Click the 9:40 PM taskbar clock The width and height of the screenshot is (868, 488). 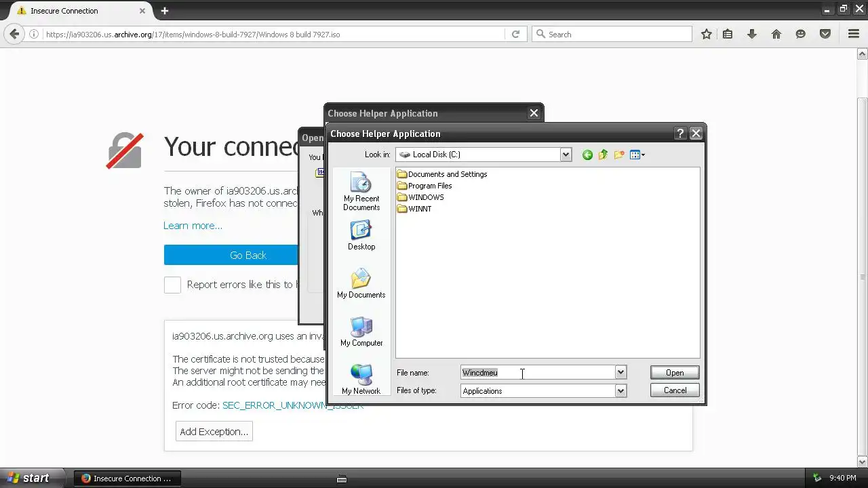843,478
